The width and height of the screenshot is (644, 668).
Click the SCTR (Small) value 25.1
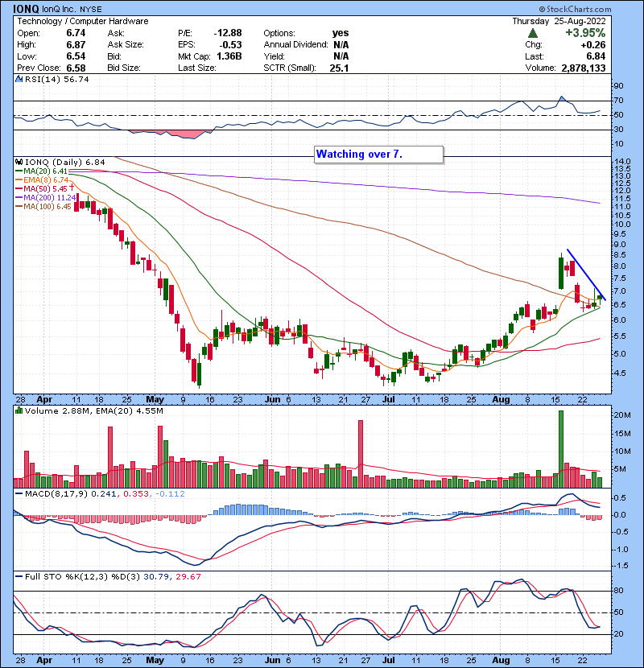point(339,68)
